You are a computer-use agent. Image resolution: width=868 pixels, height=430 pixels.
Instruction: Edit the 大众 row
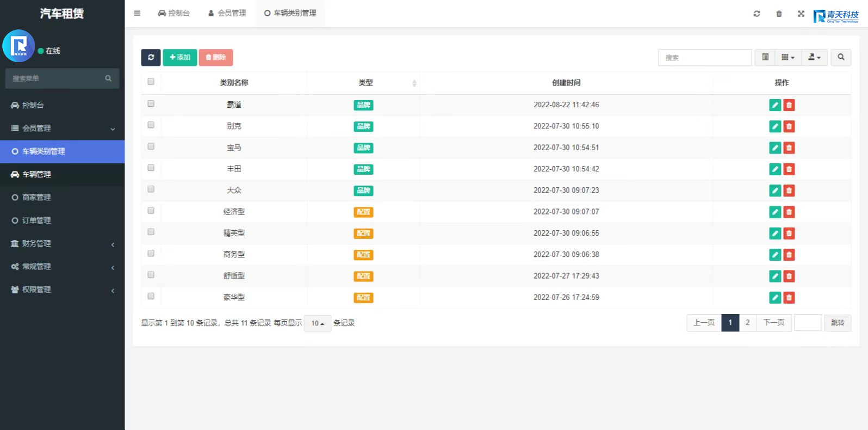775,191
